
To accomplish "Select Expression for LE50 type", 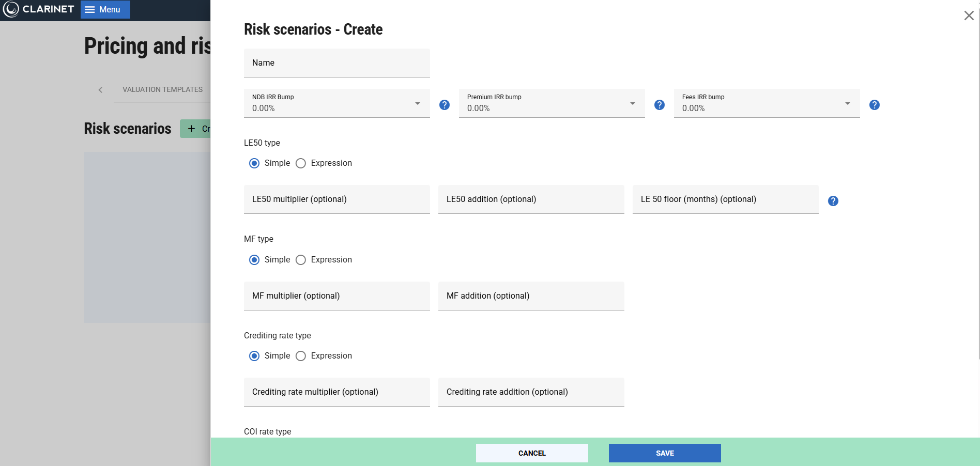I will coord(301,163).
